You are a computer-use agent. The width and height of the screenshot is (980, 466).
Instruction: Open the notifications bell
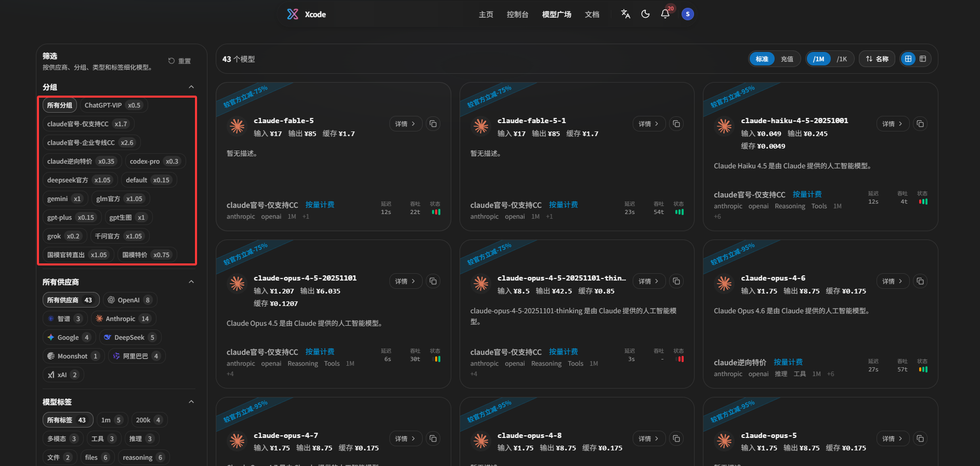click(x=665, y=14)
